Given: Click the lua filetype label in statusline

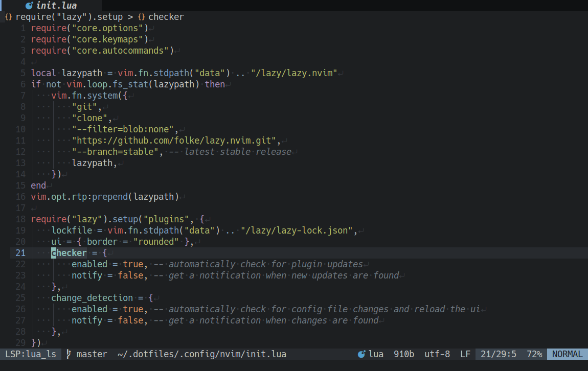Looking at the screenshot, I should [x=376, y=354].
